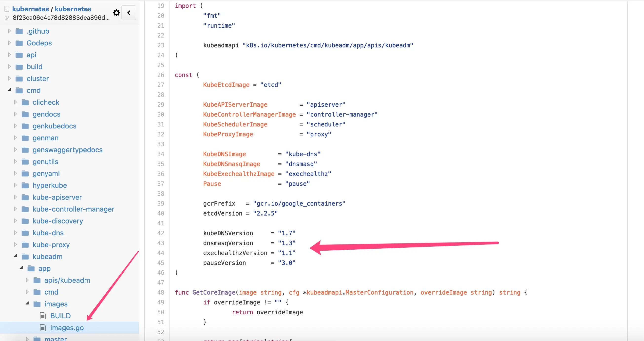Select the genswaggertypedocs folder
The height and width of the screenshot is (341, 644).
tap(68, 150)
